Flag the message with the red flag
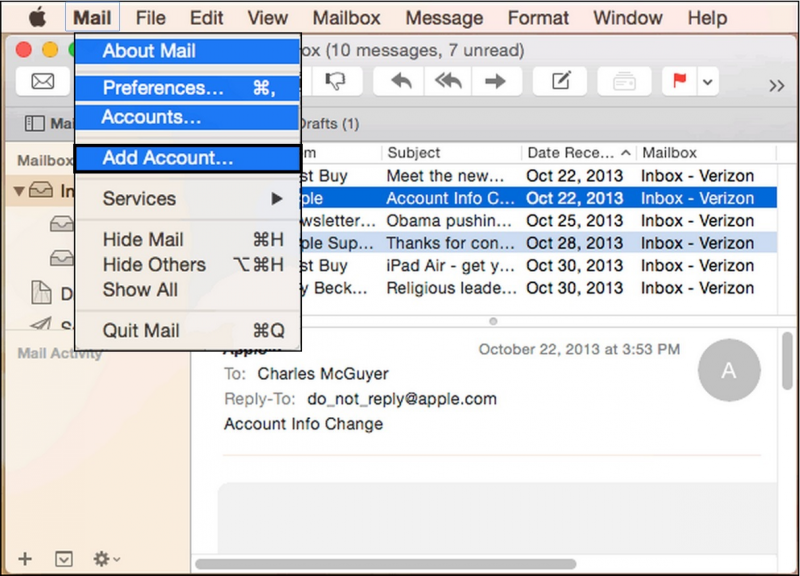Image resolution: width=800 pixels, height=576 pixels. click(679, 81)
